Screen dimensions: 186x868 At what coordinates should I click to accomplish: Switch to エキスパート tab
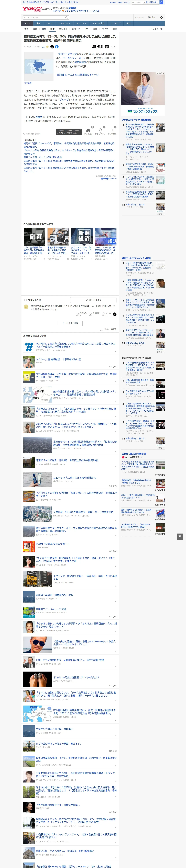coord(64,24)
